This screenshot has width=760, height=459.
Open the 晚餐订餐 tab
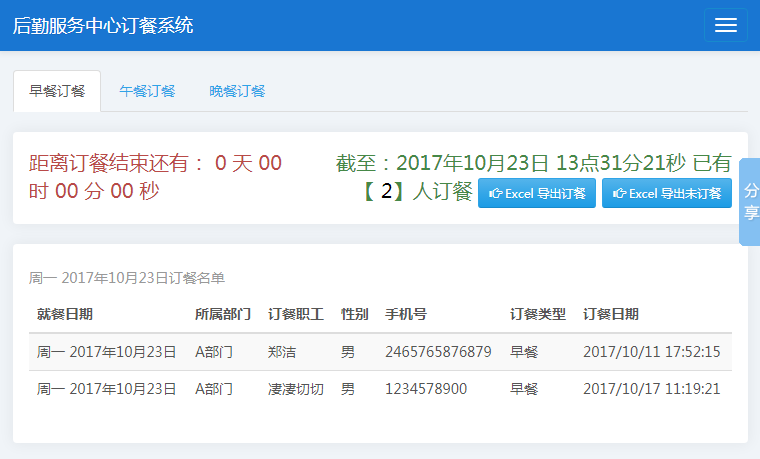237,91
